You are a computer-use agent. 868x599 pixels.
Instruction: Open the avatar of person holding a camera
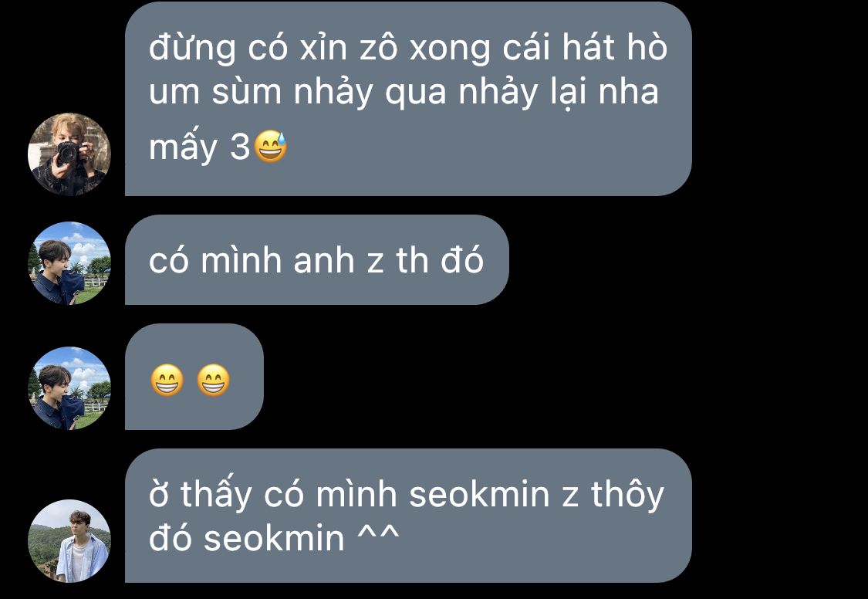(x=69, y=154)
